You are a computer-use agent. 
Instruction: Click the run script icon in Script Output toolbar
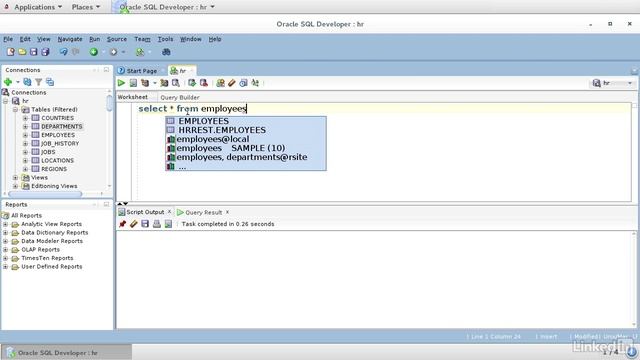tap(168, 224)
